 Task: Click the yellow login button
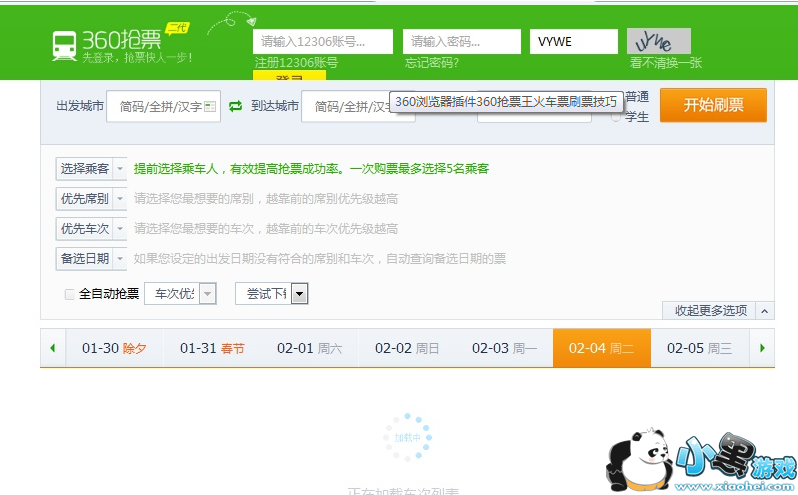(289, 76)
